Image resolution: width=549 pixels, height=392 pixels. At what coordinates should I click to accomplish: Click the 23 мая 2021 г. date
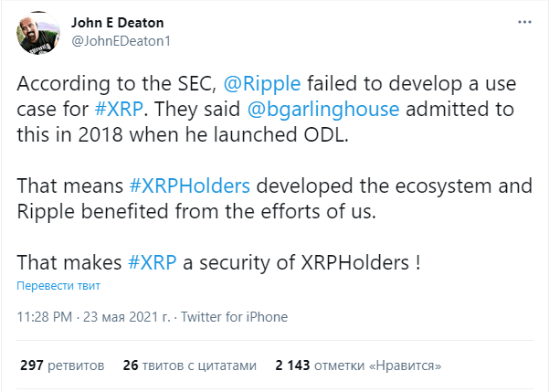[x=126, y=317]
